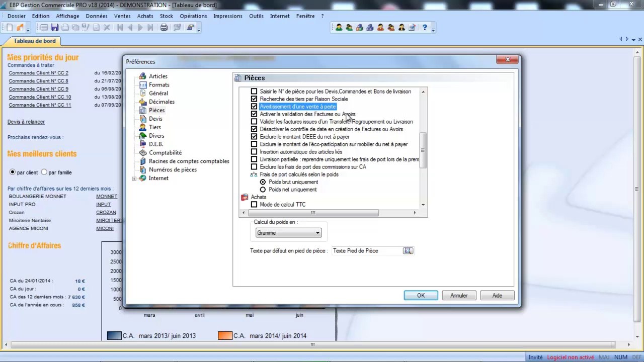Click the first green person toolbar icon
644x362 pixels.
339,28
